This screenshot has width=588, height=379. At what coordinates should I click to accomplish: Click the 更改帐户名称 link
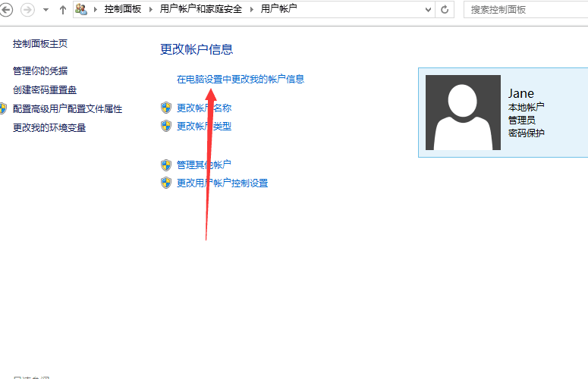204,108
